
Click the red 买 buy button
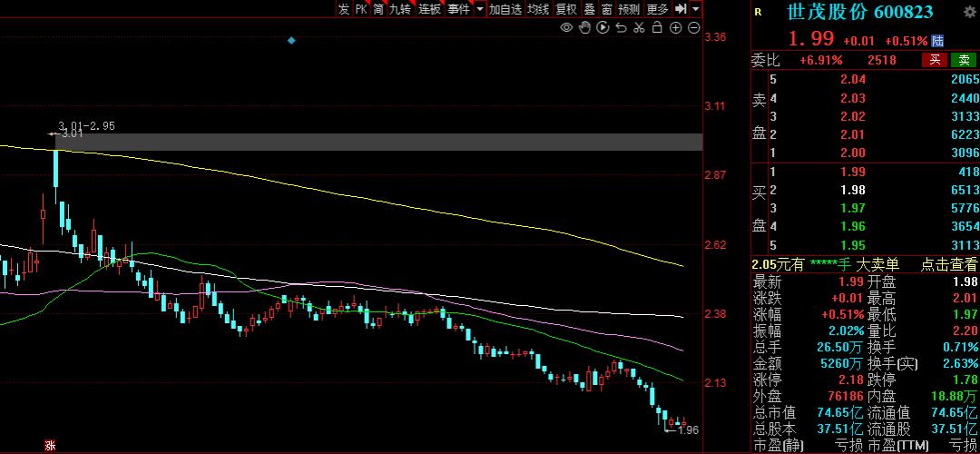934,60
